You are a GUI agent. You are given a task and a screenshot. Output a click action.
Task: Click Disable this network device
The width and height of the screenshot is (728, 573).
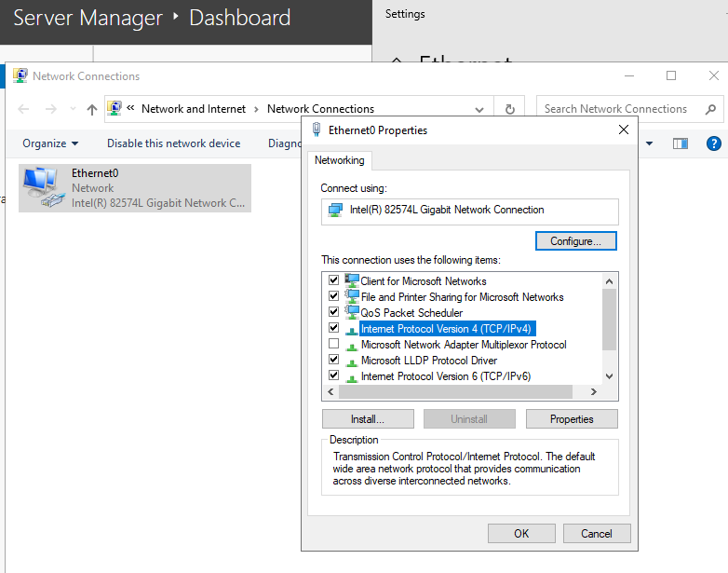pyautogui.click(x=173, y=143)
